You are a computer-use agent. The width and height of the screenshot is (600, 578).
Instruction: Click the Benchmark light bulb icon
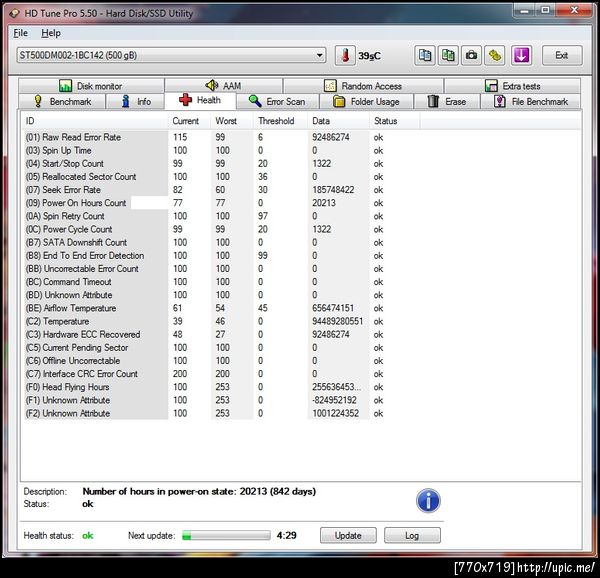click(x=38, y=101)
